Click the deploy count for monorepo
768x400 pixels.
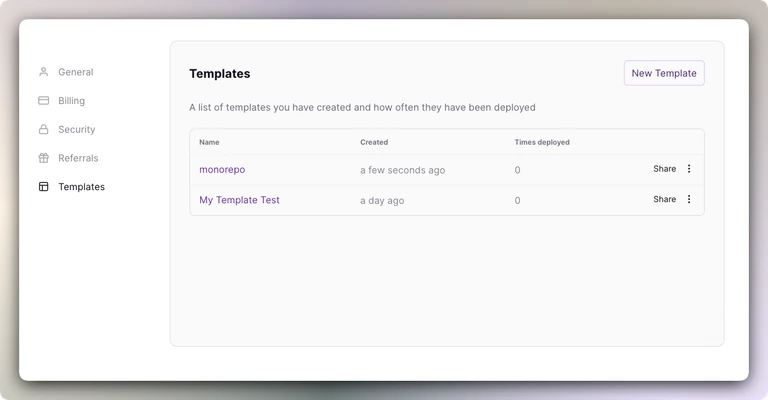coord(517,170)
